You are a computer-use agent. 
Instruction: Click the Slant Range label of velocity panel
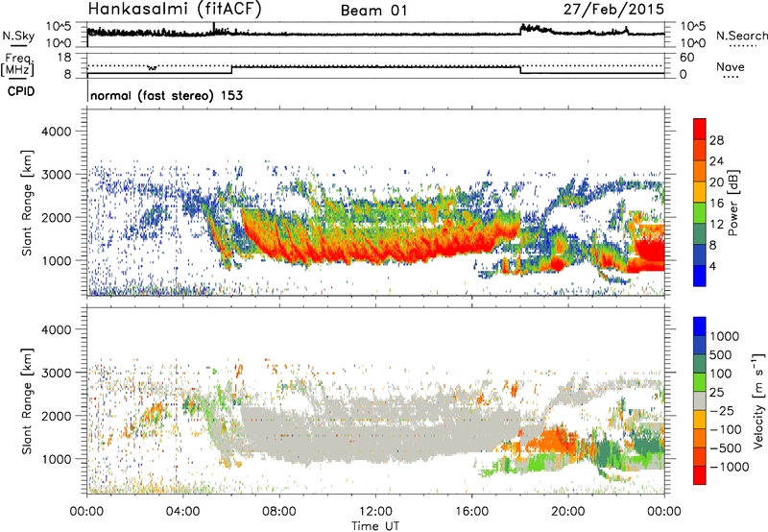click(x=27, y=400)
